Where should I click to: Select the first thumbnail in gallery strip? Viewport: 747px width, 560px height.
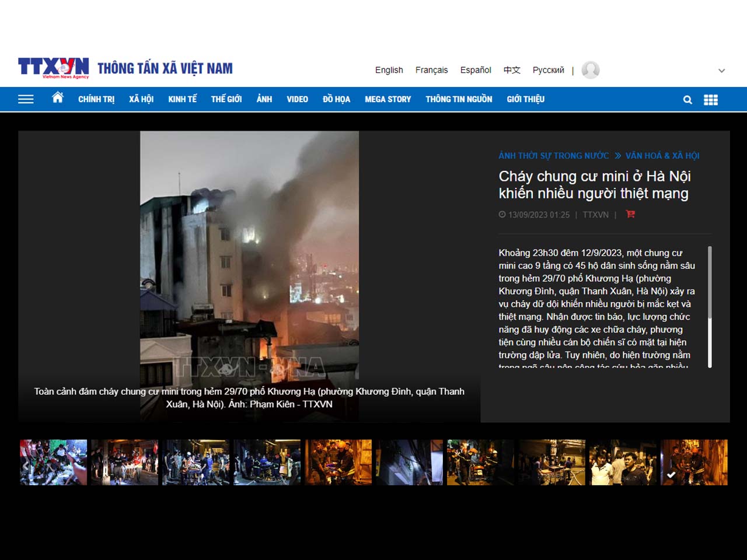[54, 463]
